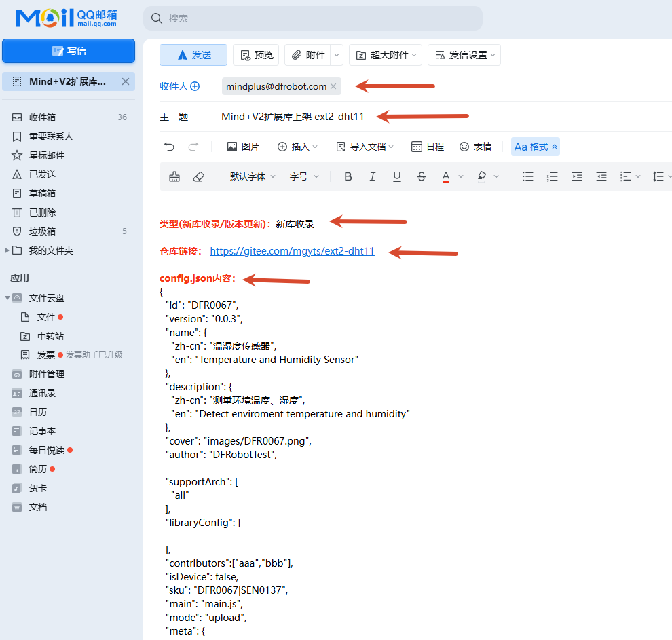Click the search box 搜索
This screenshot has width=672, height=640.
click(313, 18)
